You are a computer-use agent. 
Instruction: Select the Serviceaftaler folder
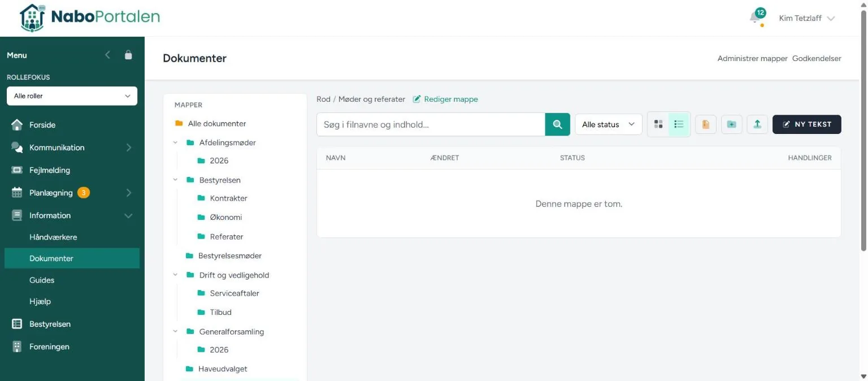[x=235, y=293]
